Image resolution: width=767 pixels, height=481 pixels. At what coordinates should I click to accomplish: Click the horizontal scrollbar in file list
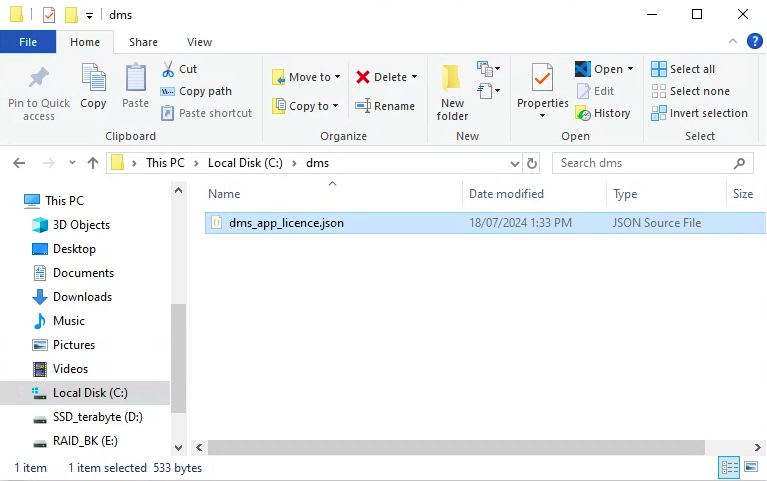(450, 447)
